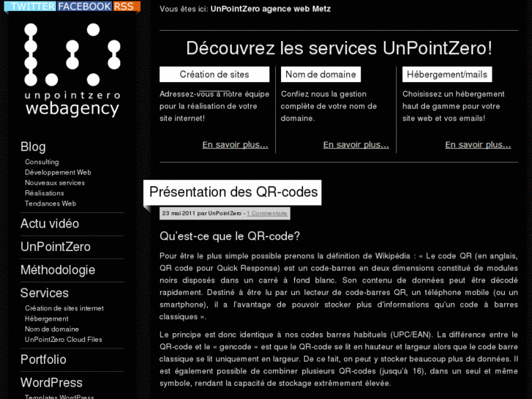Open the Présentation des QR-codes article title
Viewport: 532px width, 399px height.
(x=233, y=193)
